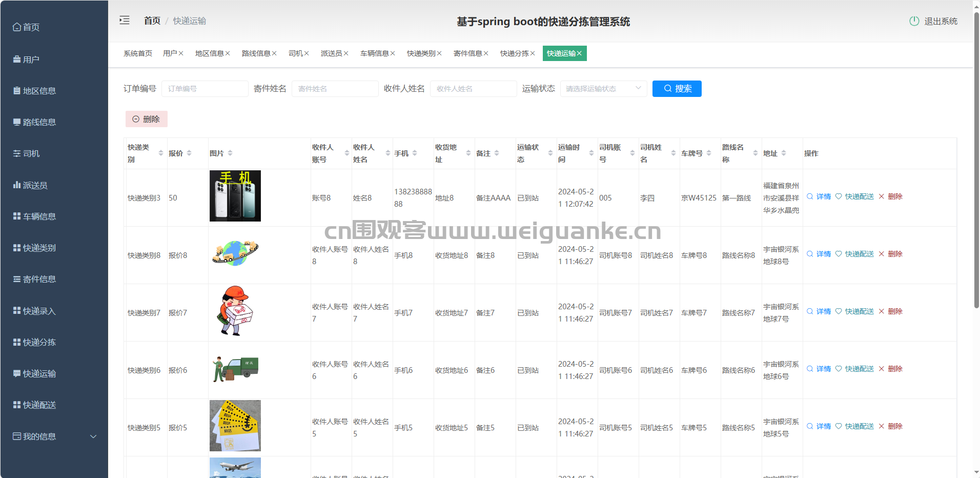Open 快递录入 from the sidebar menu

(39, 311)
